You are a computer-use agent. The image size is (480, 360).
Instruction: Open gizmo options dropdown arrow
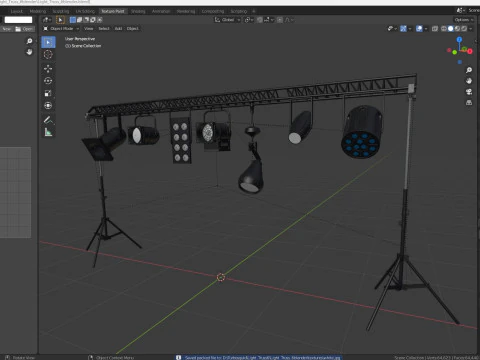click(410, 29)
